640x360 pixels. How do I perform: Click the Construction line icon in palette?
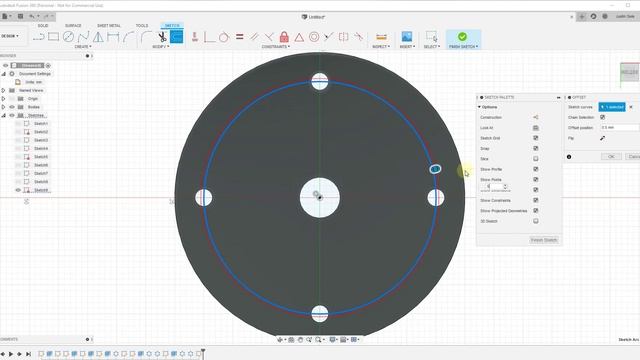[x=536, y=117]
